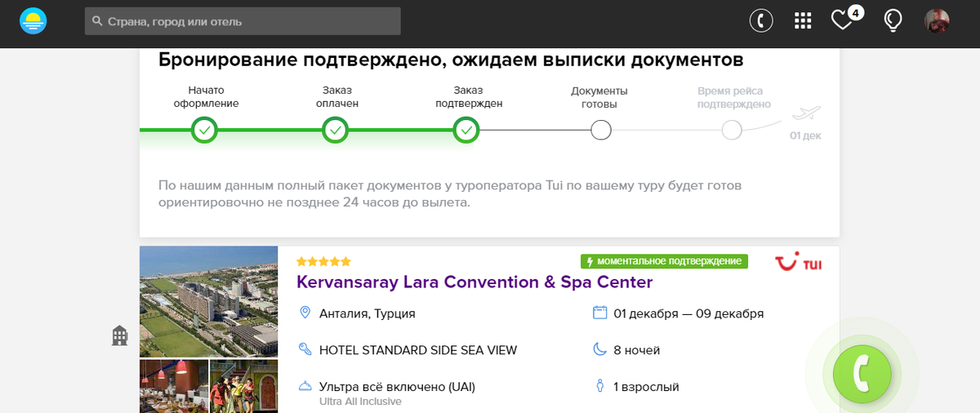Select the 'Анталия, Турция' location text
Image resolution: width=980 pixels, height=413 pixels.
click(x=367, y=313)
